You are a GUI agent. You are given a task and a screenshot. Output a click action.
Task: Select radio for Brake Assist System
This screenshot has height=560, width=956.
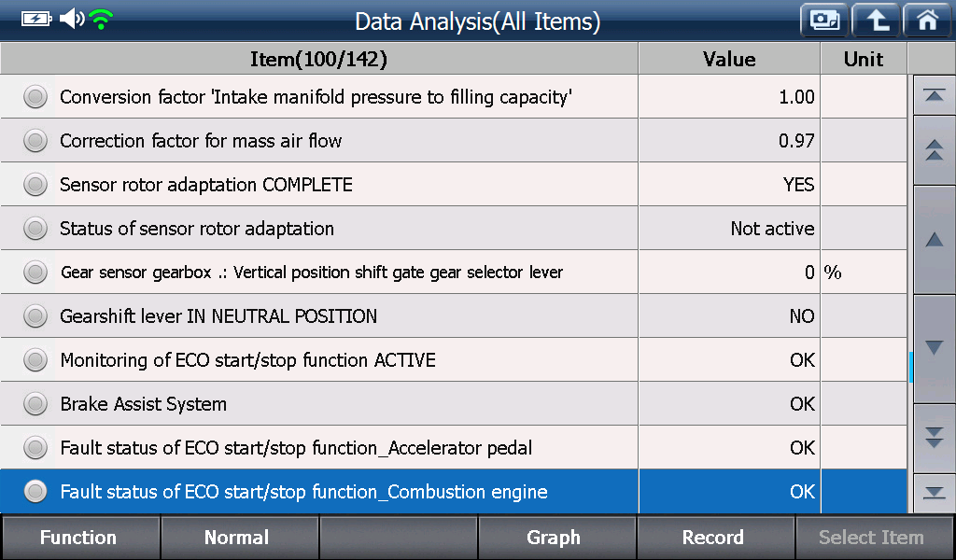tap(35, 404)
